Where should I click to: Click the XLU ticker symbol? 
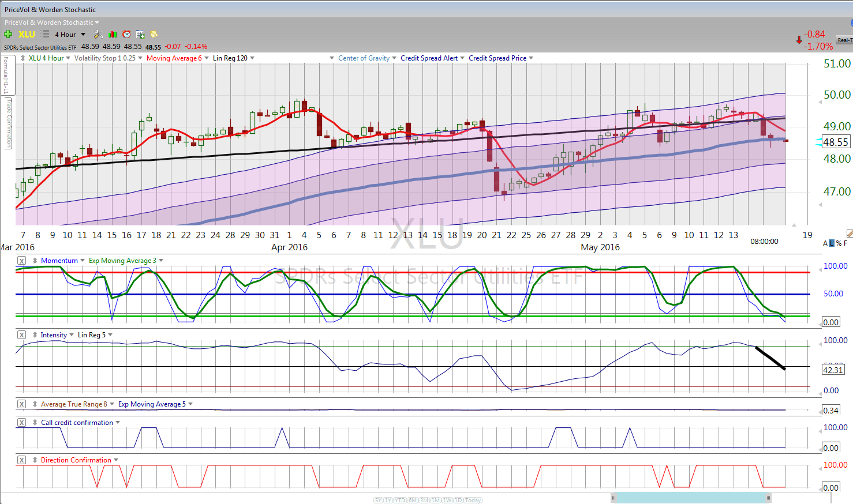click(x=27, y=34)
